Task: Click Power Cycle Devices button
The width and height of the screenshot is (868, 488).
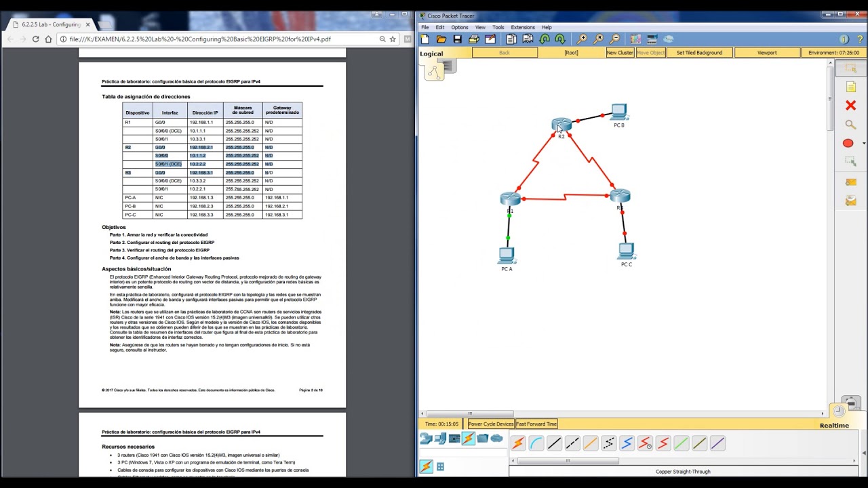Action: (491, 424)
